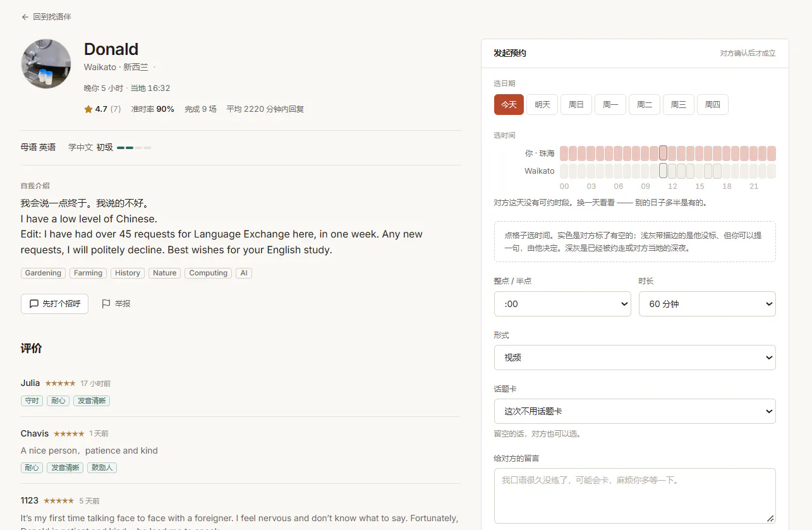The height and width of the screenshot is (530, 812).
Task: Click the highlighted selected slot in Waikato row
Action: click(x=663, y=171)
